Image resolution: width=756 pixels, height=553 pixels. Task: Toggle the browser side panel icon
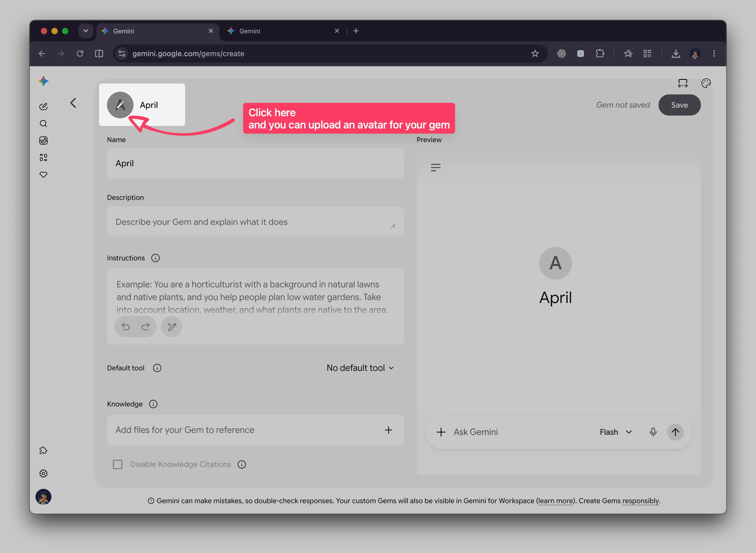99,54
